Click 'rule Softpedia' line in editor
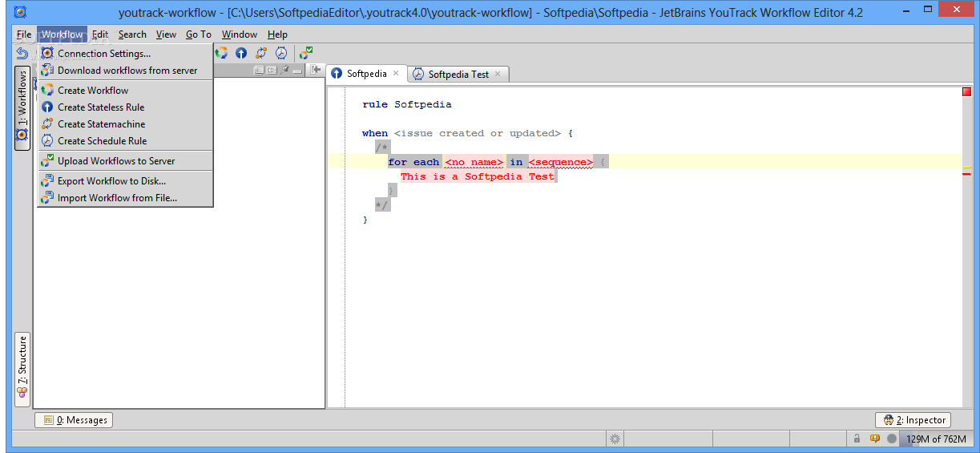This screenshot has height=453, width=980. [x=407, y=104]
